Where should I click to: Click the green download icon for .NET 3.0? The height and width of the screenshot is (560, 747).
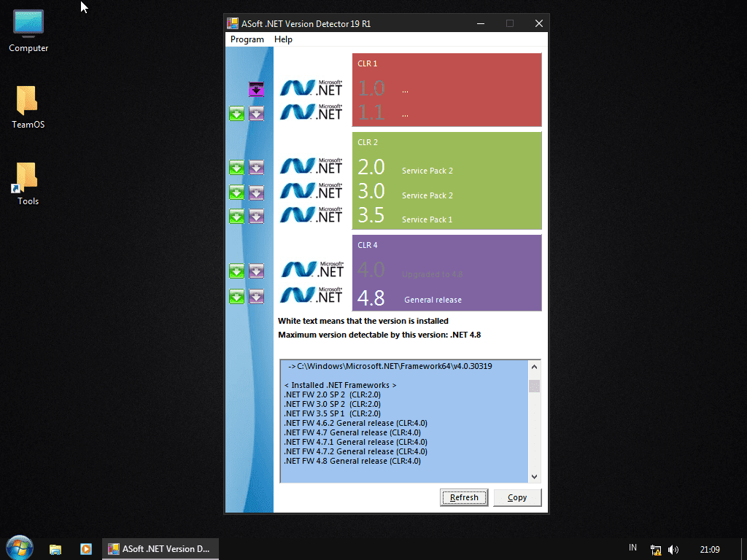(x=237, y=192)
